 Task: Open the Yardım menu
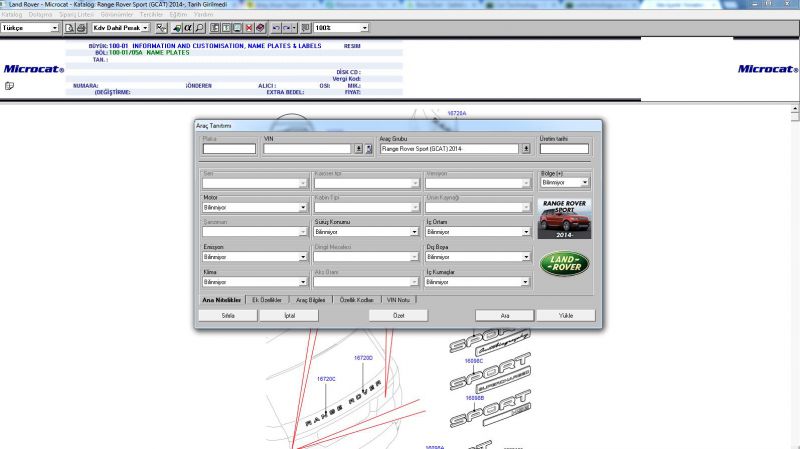coord(204,14)
